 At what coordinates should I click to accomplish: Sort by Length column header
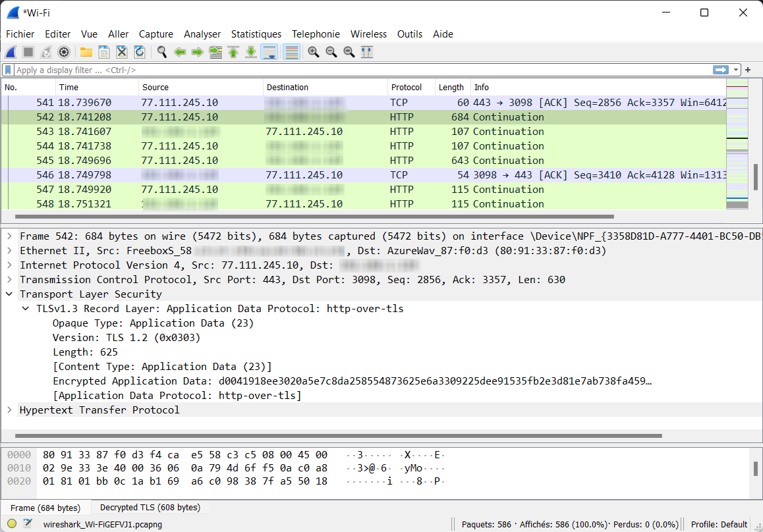[x=453, y=88]
